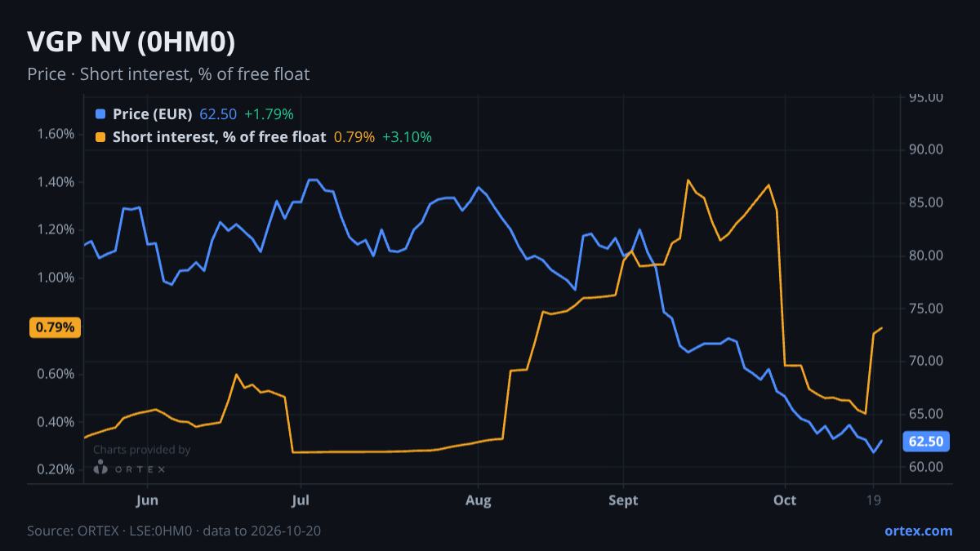
Task: Click the blue Price legend swatch
Action: pyautogui.click(x=100, y=113)
